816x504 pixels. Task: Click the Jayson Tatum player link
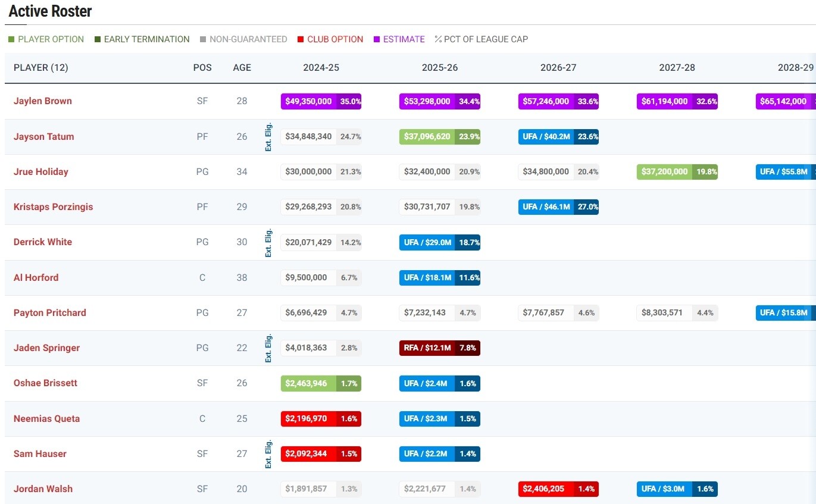pyautogui.click(x=44, y=136)
